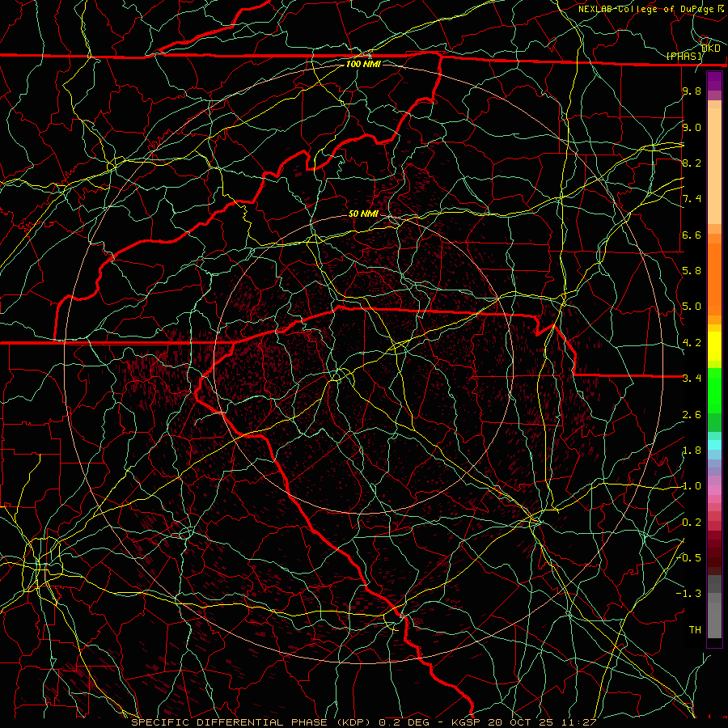The width and height of the screenshot is (728, 728).
Task: Select the yellow segment of the color bar
Action: pos(714,346)
